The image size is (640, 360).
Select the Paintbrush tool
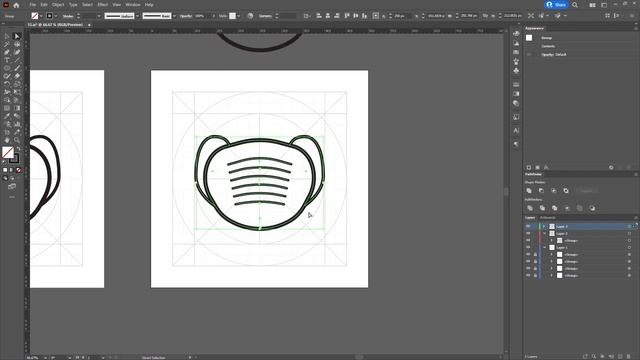coord(17,68)
